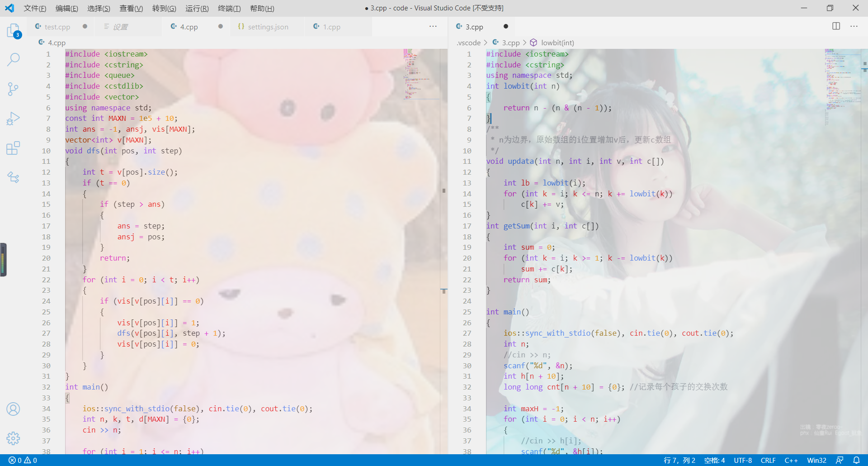
Task: Open the Manage gear icon
Action: coord(13,438)
